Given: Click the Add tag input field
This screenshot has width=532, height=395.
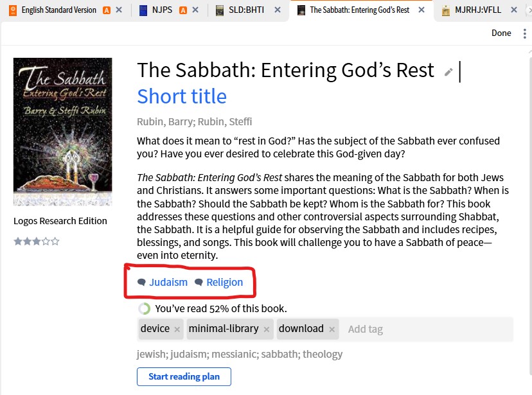Looking at the screenshot, I should tap(366, 328).
